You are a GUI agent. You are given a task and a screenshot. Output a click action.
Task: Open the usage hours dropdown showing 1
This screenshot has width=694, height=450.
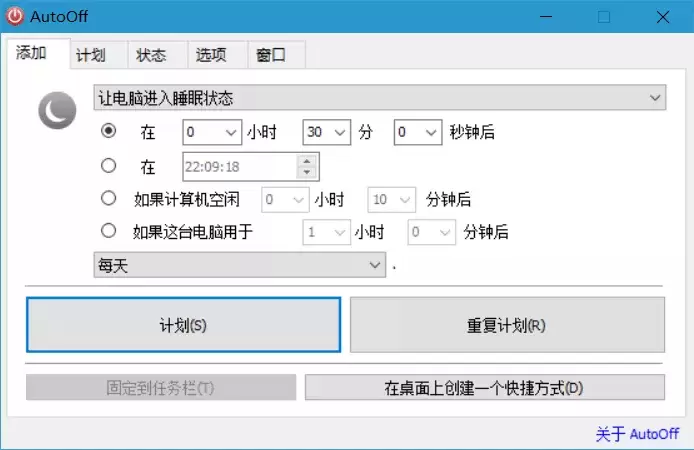coord(327,232)
